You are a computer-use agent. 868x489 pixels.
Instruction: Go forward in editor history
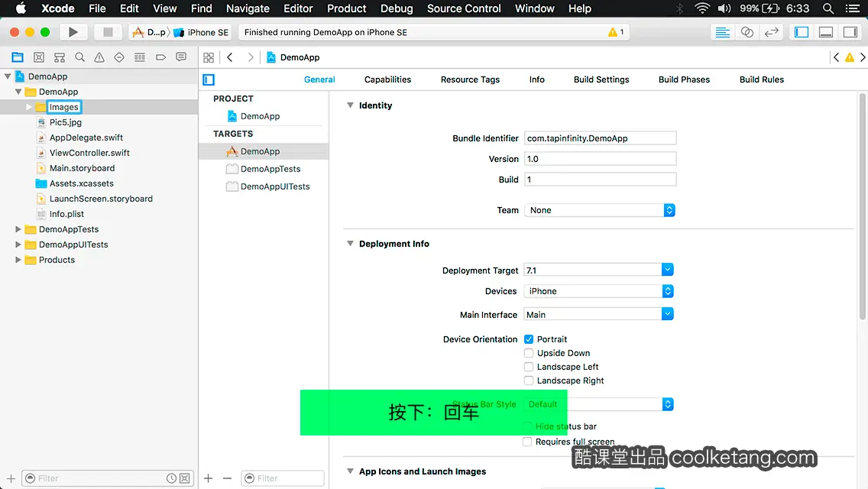coord(250,57)
